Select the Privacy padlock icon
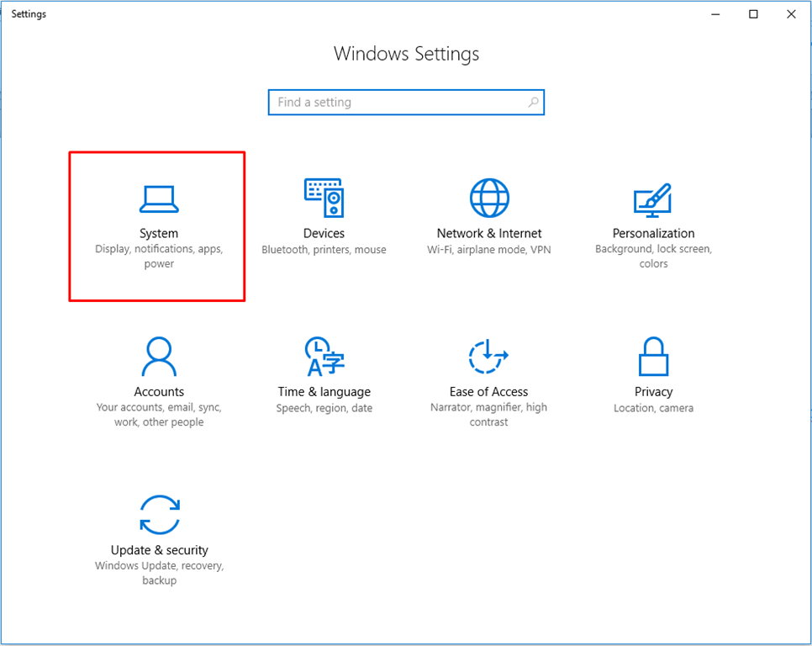This screenshot has height=646, width=812. click(x=653, y=357)
